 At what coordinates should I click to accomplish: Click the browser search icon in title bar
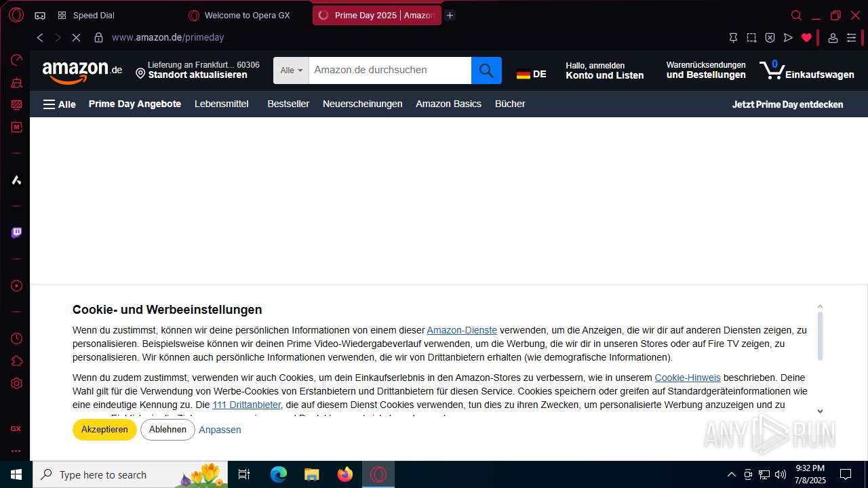pyautogui.click(x=796, y=15)
